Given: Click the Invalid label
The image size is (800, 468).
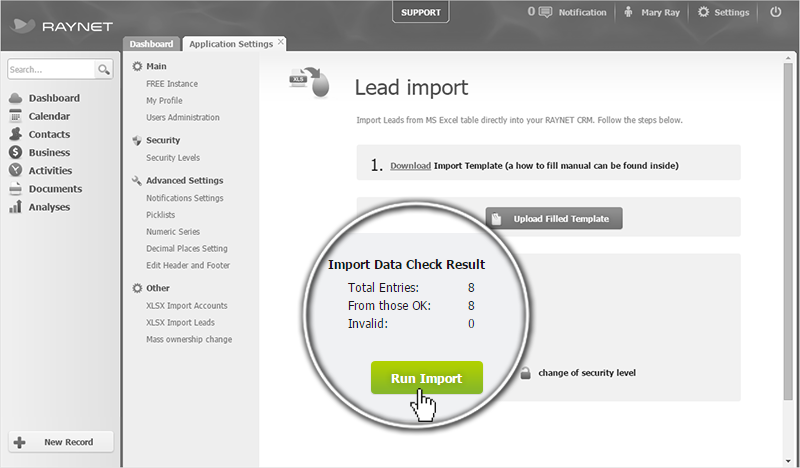Looking at the screenshot, I should [368, 324].
